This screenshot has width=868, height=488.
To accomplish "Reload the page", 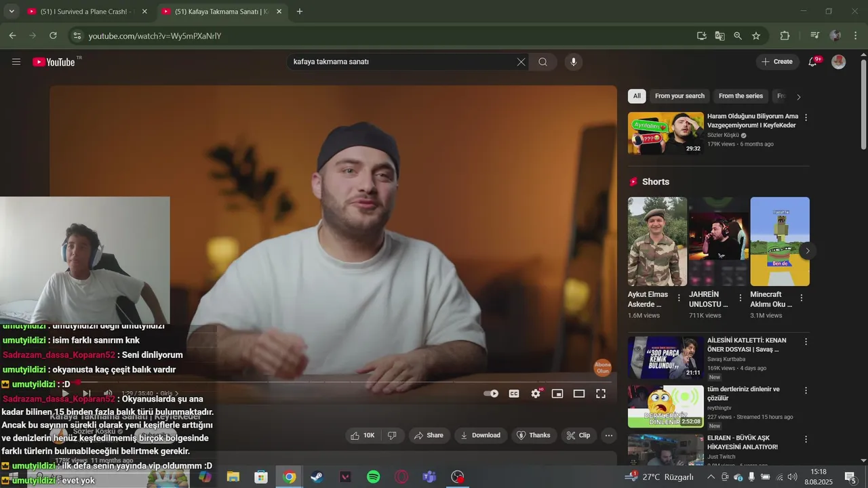I will click(x=54, y=36).
